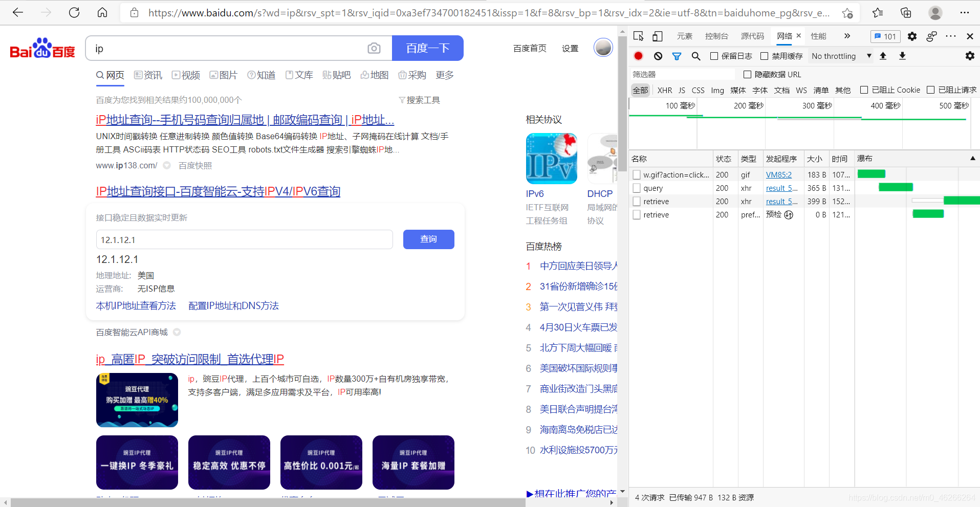Switch to 源代码 Sources tab
980x507 pixels.
pos(752,36)
